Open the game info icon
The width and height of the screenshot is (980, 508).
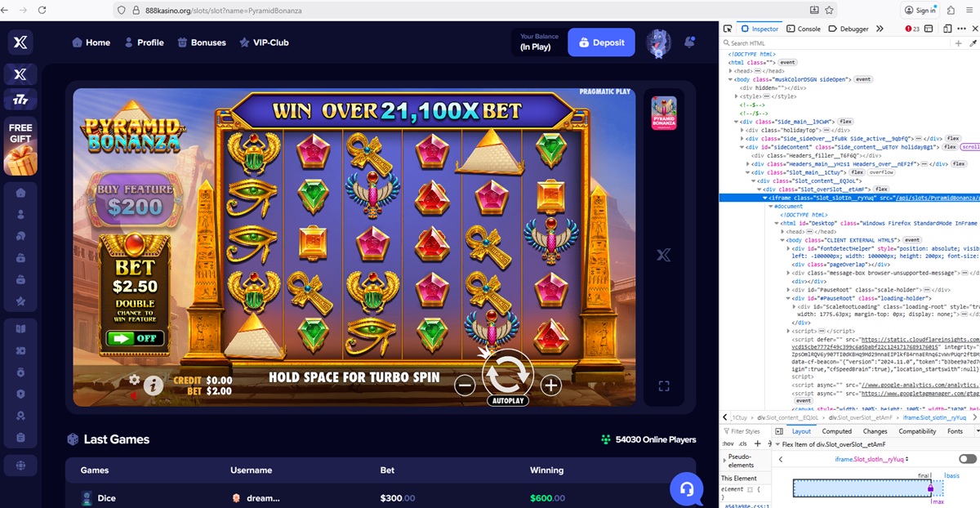pos(154,385)
